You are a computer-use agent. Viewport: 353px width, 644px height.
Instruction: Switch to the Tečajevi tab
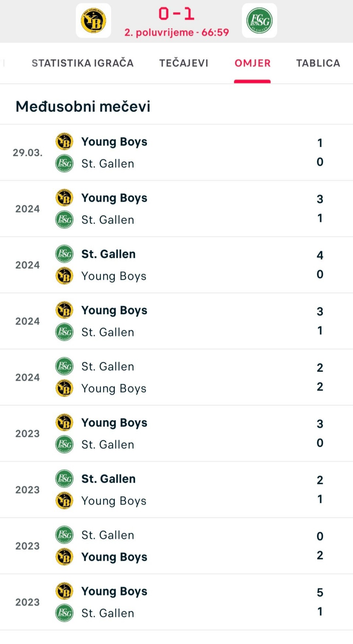point(183,63)
